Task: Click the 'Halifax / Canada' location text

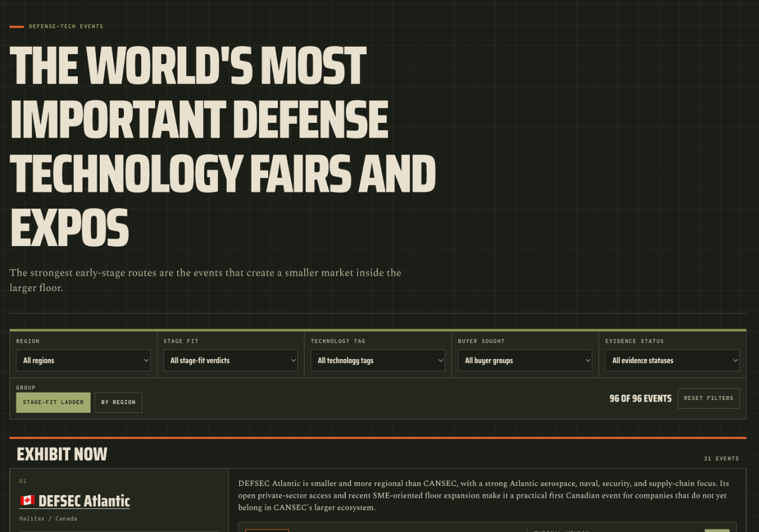Action: (48, 519)
